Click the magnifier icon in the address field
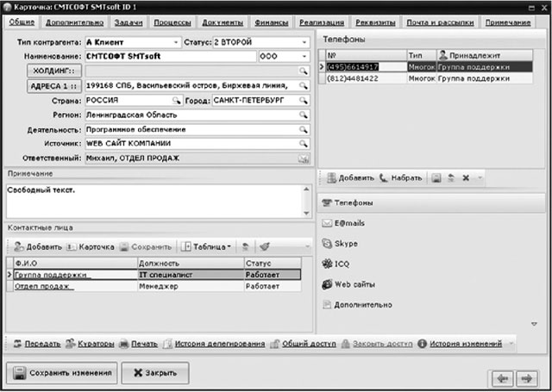Screen dimensions: 552x392 [x=303, y=85]
